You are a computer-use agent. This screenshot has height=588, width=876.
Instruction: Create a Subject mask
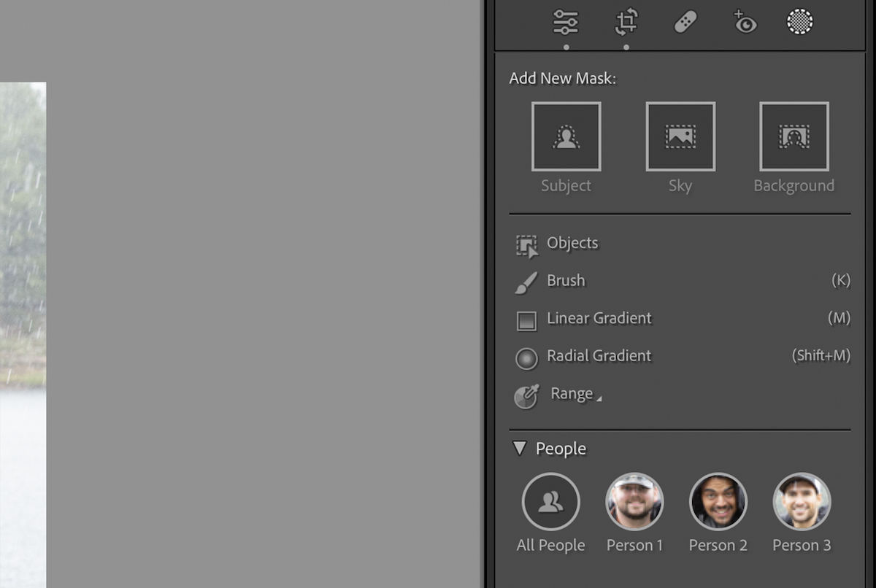point(566,136)
